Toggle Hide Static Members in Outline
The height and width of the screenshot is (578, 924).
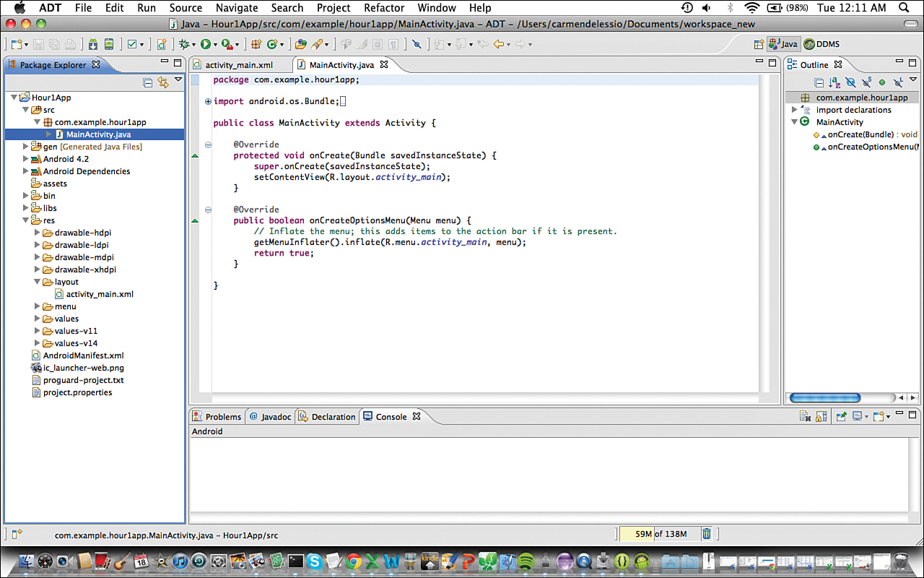pos(866,82)
